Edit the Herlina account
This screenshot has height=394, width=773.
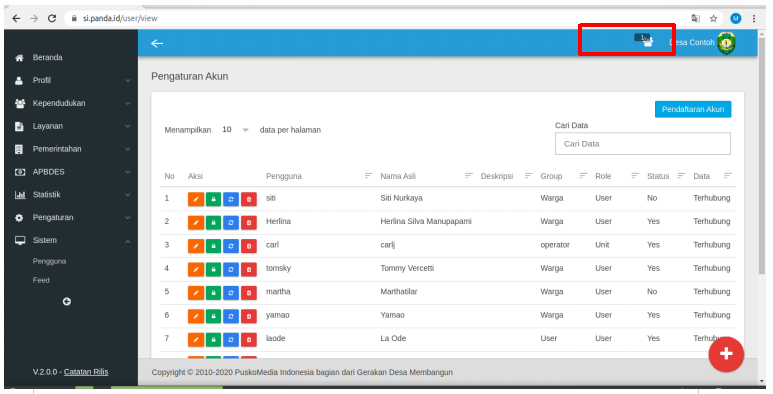[196, 222]
